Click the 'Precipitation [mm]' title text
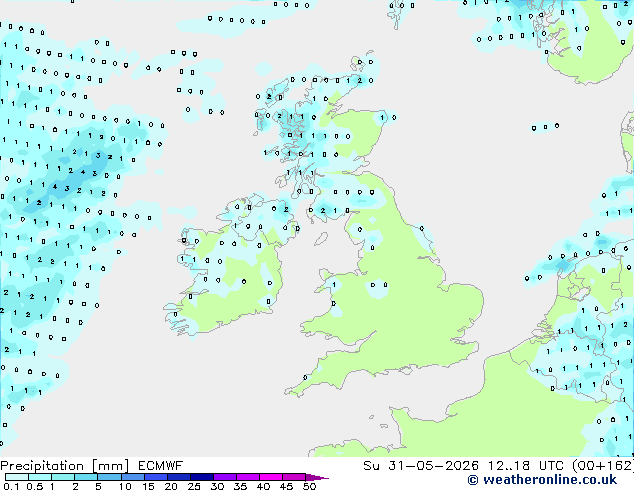The height and width of the screenshot is (490, 634). coord(65,466)
